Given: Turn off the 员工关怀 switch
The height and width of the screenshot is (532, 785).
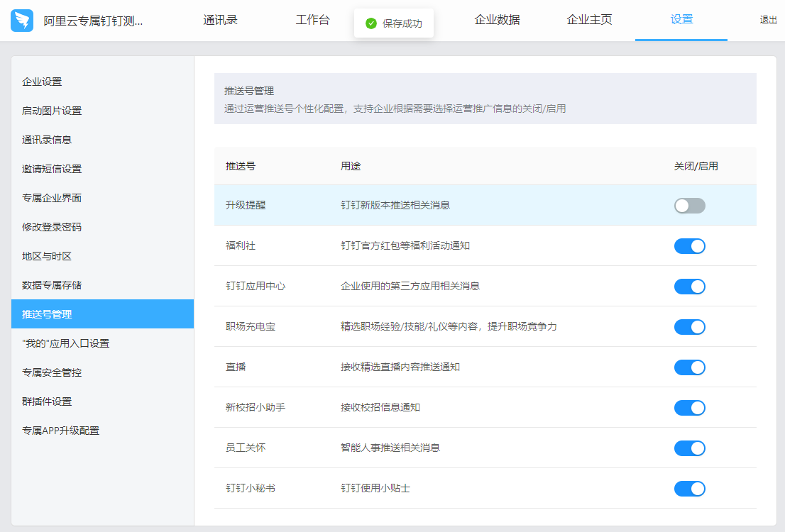Looking at the screenshot, I should coord(689,448).
